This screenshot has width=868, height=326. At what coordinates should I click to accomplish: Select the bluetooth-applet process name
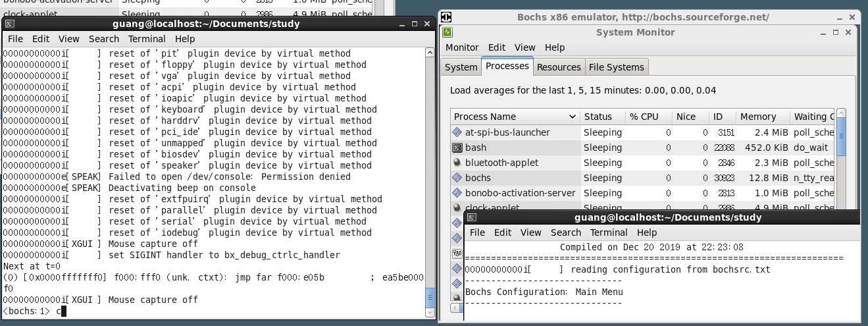click(x=501, y=163)
